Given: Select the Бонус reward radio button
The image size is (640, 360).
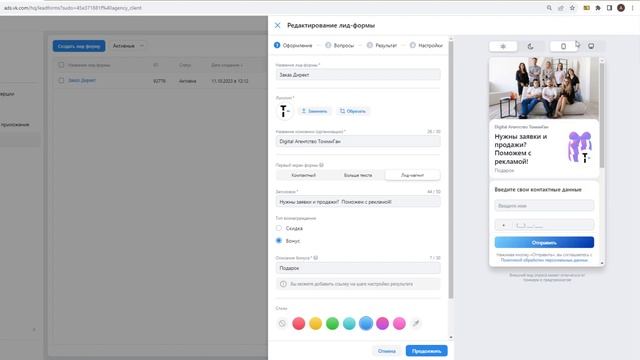Looking at the screenshot, I should (x=279, y=241).
